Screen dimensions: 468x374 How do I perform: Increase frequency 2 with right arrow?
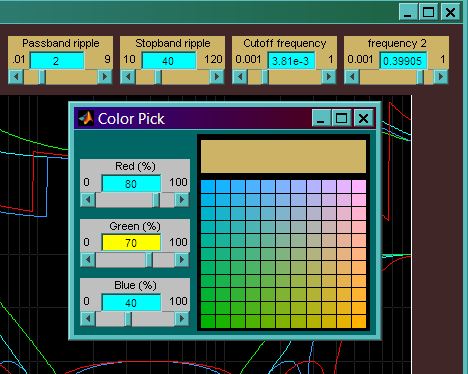click(441, 77)
